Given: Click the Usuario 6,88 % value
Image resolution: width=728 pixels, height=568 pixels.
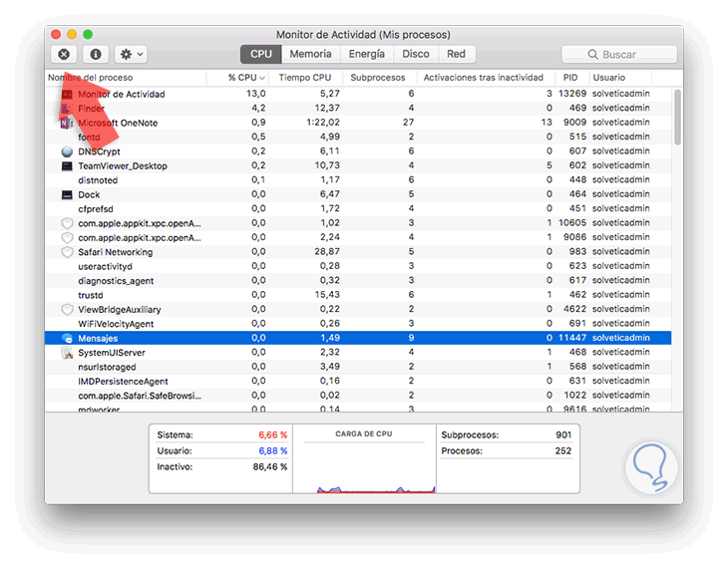Looking at the screenshot, I should click(x=273, y=451).
